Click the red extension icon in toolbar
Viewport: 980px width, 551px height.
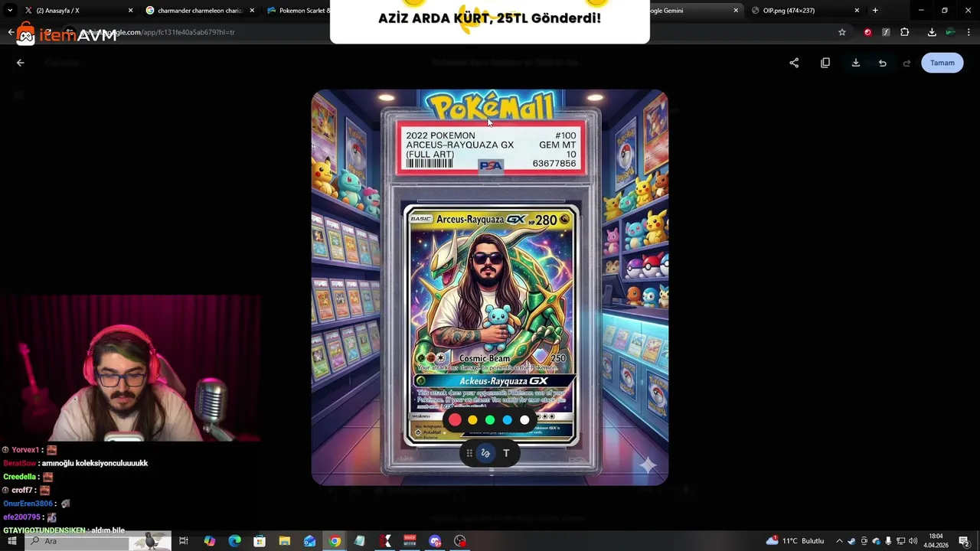tap(867, 32)
